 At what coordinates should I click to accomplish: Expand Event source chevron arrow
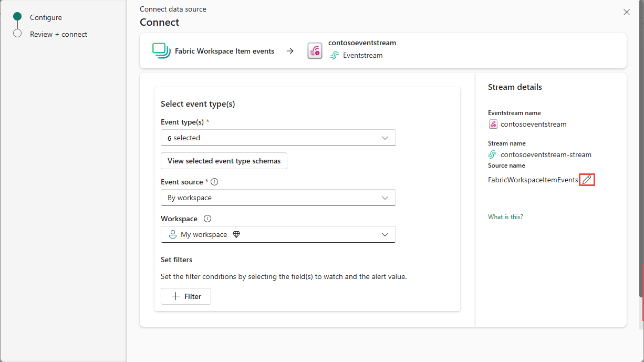(x=385, y=198)
